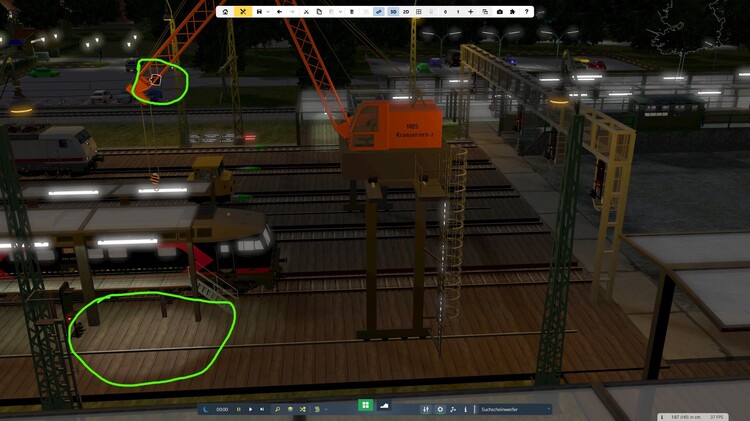Screen dimensions: 750x421
Task: Click the yellow shuffle arrows icon
Action: (x=303, y=409)
